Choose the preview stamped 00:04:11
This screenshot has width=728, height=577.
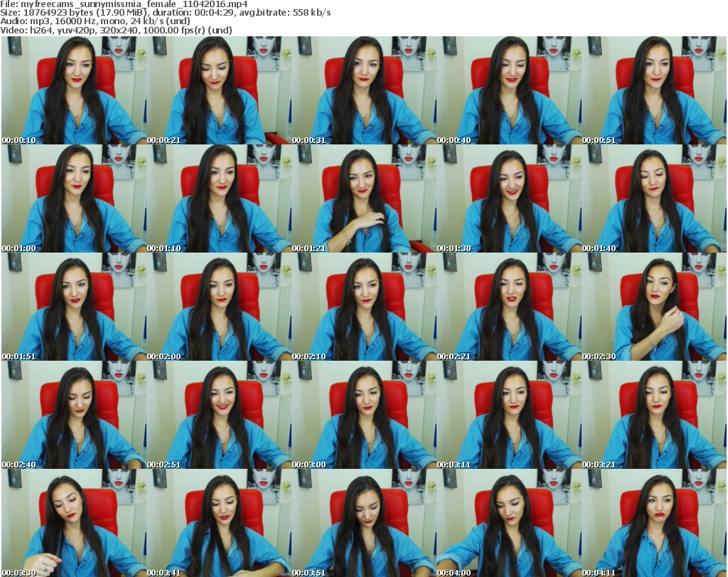point(654,523)
